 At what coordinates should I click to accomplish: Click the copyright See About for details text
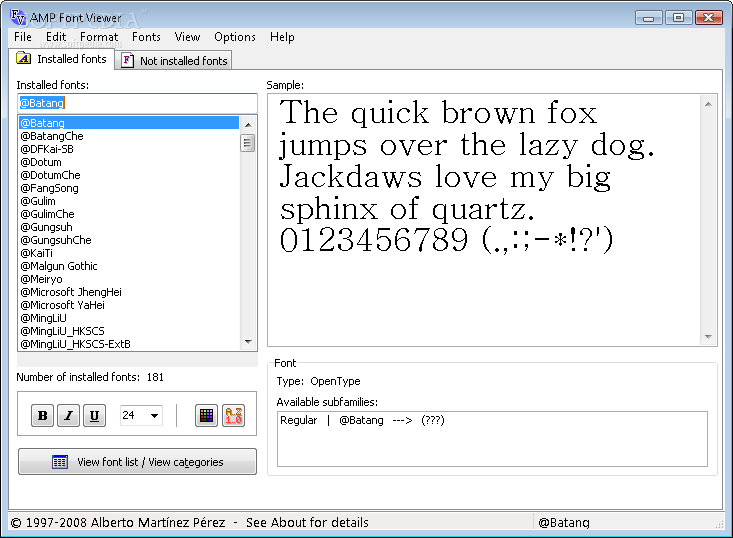tap(189, 522)
